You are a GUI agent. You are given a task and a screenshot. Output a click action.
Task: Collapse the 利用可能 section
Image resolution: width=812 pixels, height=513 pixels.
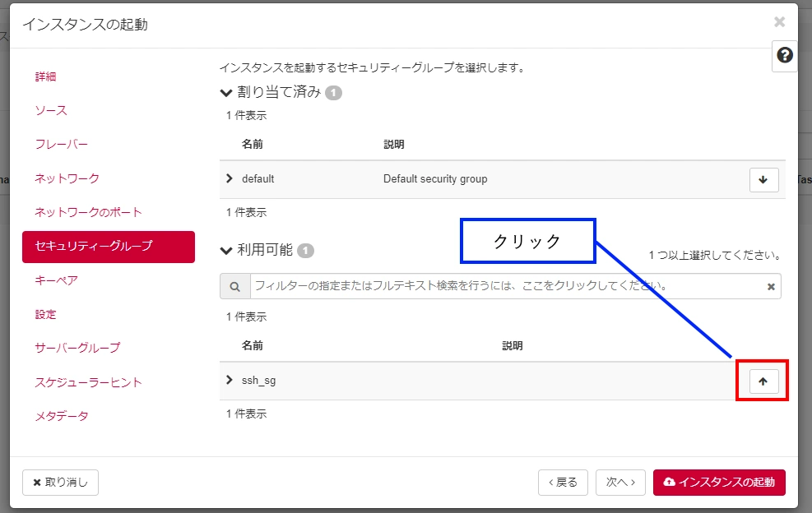click(226, 250)
